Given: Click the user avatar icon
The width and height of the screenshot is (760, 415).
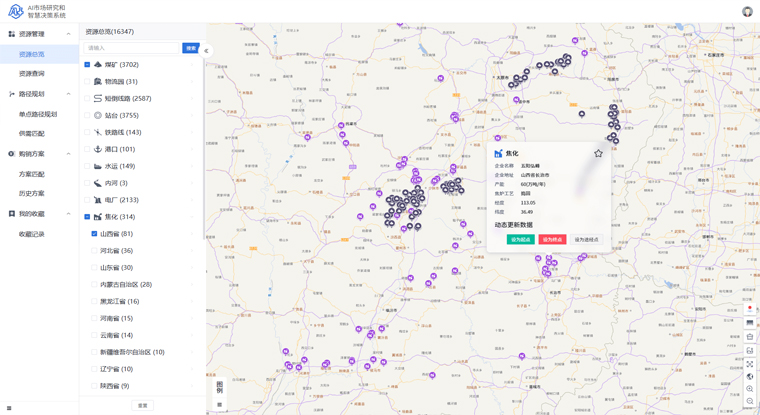Looking at the screenshot, I should (x=747, y=12).
